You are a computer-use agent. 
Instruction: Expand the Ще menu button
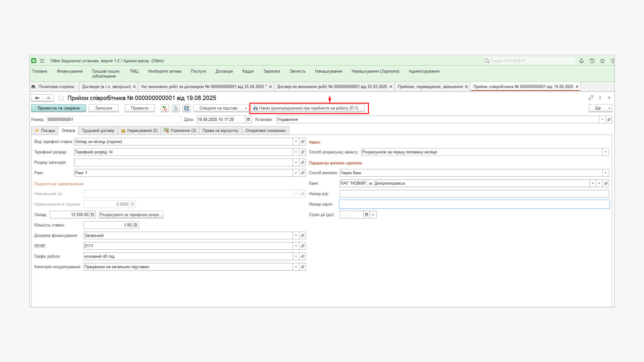600,108
